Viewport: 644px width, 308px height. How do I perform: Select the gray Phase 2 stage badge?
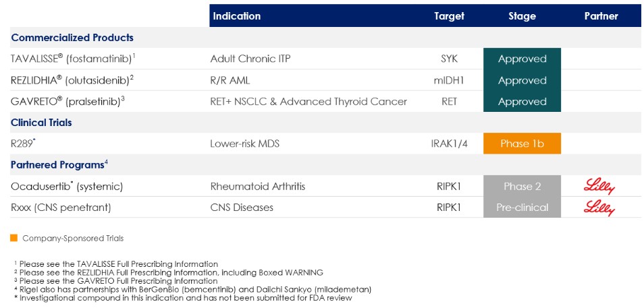(522, 187)
